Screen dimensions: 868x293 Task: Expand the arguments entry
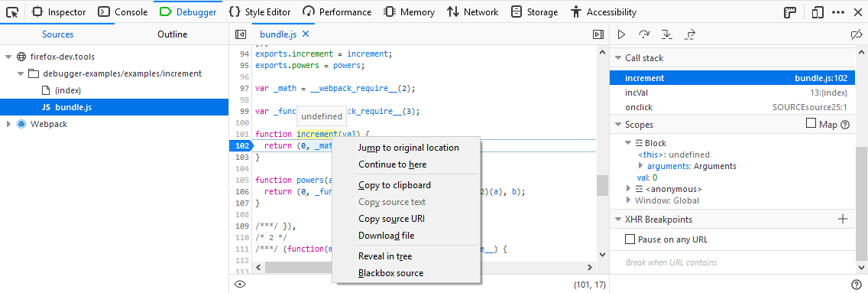640,165
